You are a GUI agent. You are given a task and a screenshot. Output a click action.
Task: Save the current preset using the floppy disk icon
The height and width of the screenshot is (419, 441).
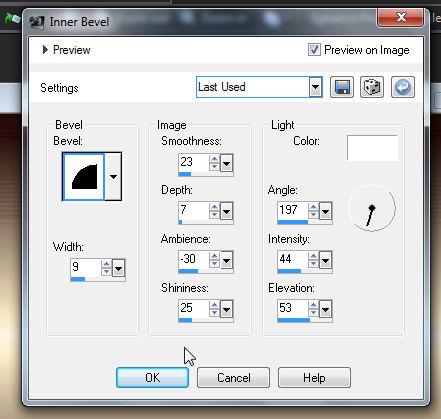click(x=342, y=87)
